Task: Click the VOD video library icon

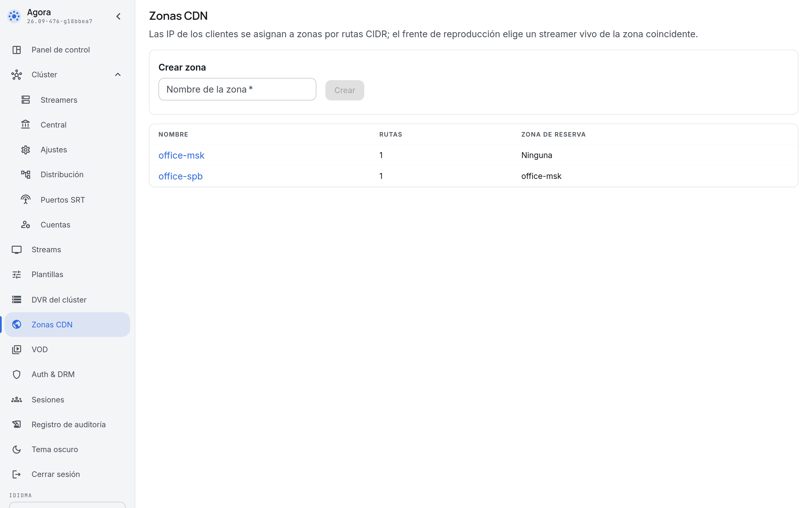Action: tap(16, 349)
